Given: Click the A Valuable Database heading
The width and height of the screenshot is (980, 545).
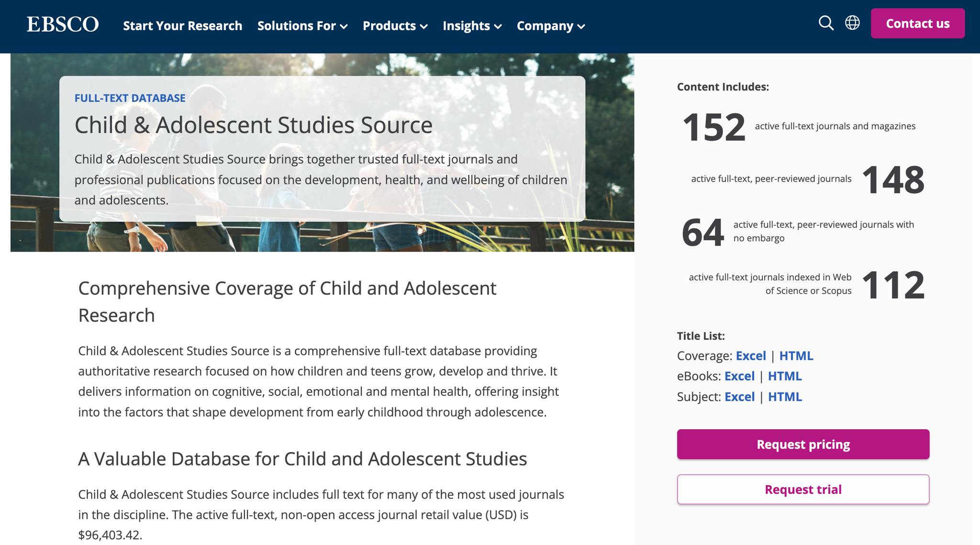Looking at the screenshot, I should (x=302, y=459).
